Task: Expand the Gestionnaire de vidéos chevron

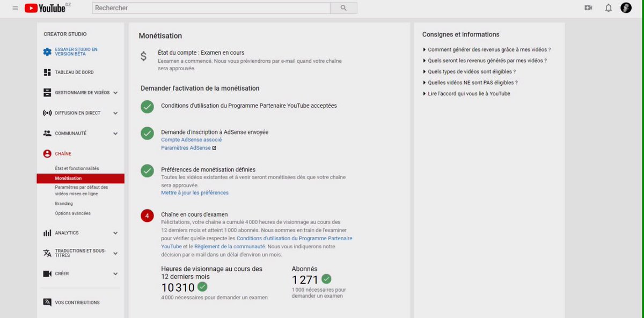Action: pyautogui.click(x=115, y=93)
